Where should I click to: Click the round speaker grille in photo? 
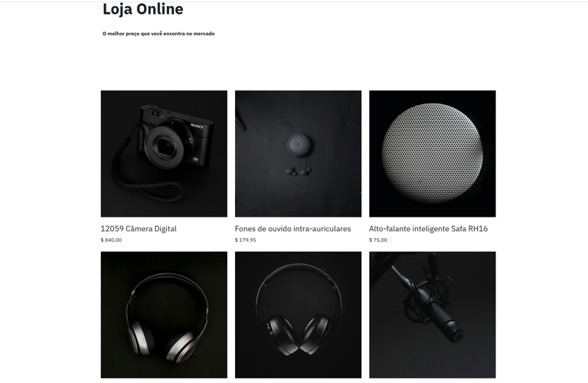[432, 153]
